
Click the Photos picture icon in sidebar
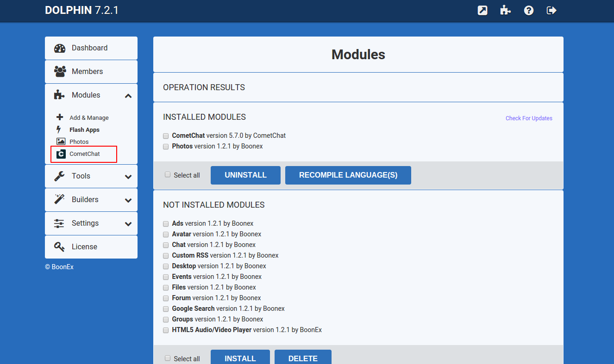61,142
